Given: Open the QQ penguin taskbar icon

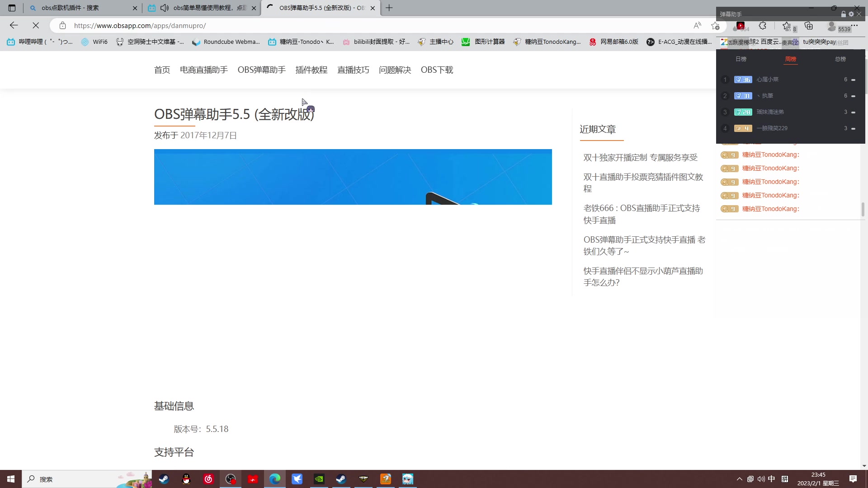Looking at the screenshot, I should 186,479.
